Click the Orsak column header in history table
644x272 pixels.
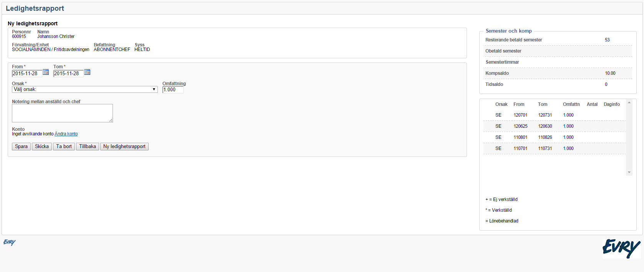tap(501, 104)
